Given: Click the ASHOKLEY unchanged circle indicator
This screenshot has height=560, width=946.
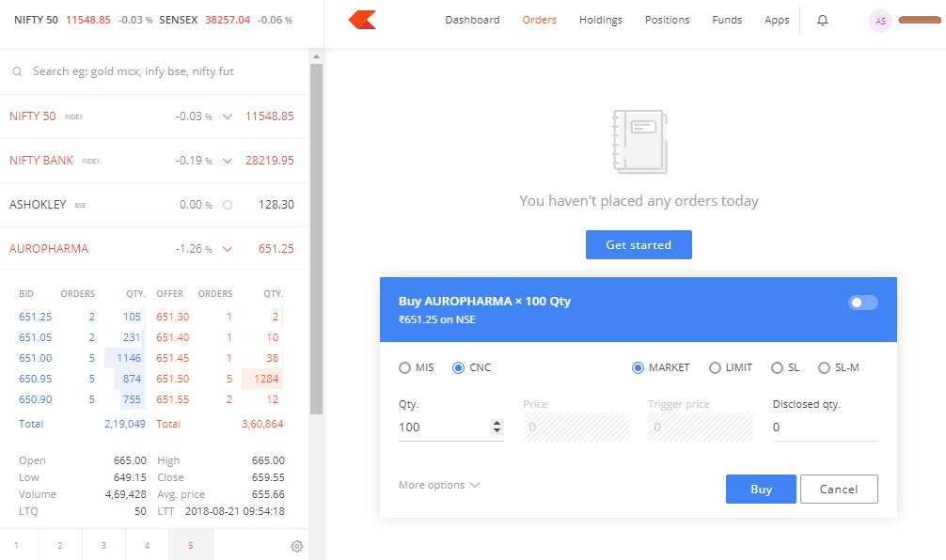Looking at the screenshot, I should 228,205.
